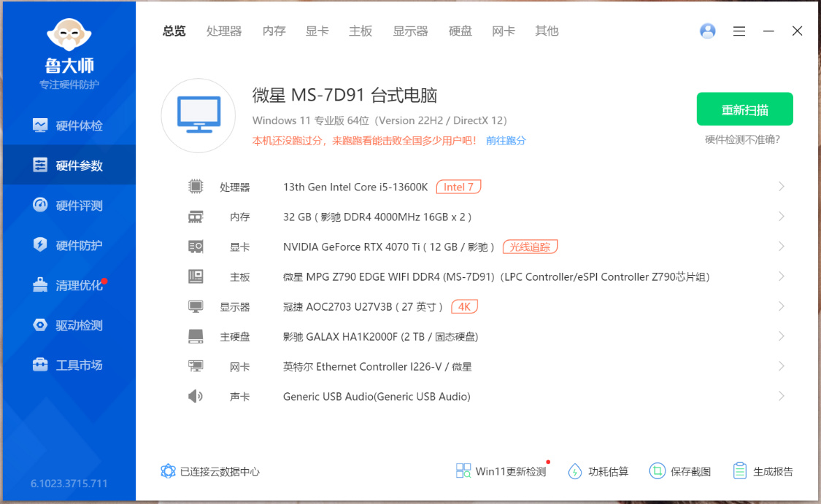Open 清理优化 in the sidebar
821x504 pixels.
[69, 285]
